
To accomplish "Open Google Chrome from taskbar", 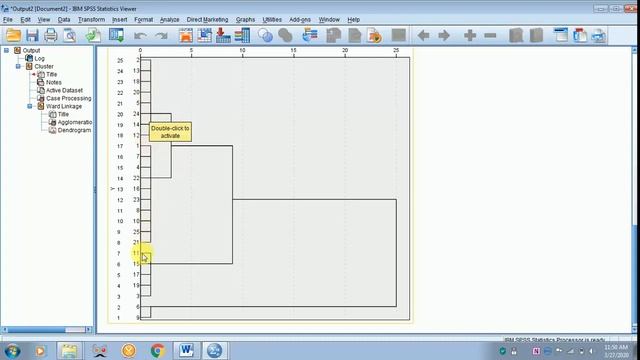I will (x=158, y=351).
